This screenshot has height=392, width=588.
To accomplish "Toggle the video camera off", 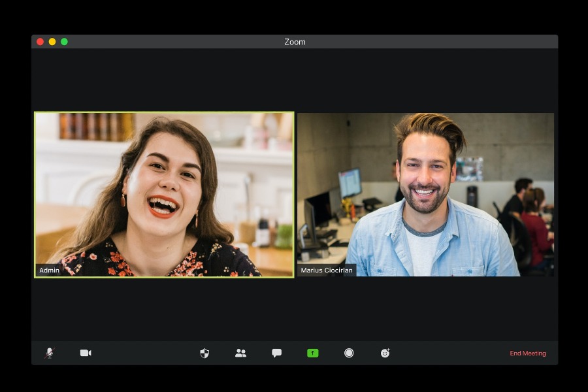I will point(86,353).
